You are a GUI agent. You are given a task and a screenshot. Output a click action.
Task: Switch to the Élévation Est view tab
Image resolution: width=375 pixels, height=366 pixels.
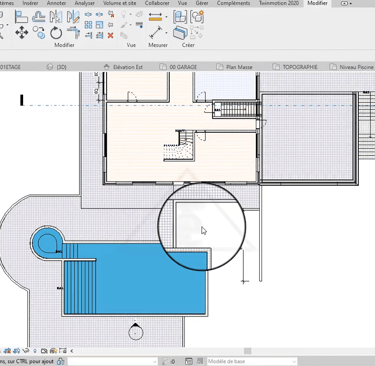pyautogui.click(x=128, y=67)
